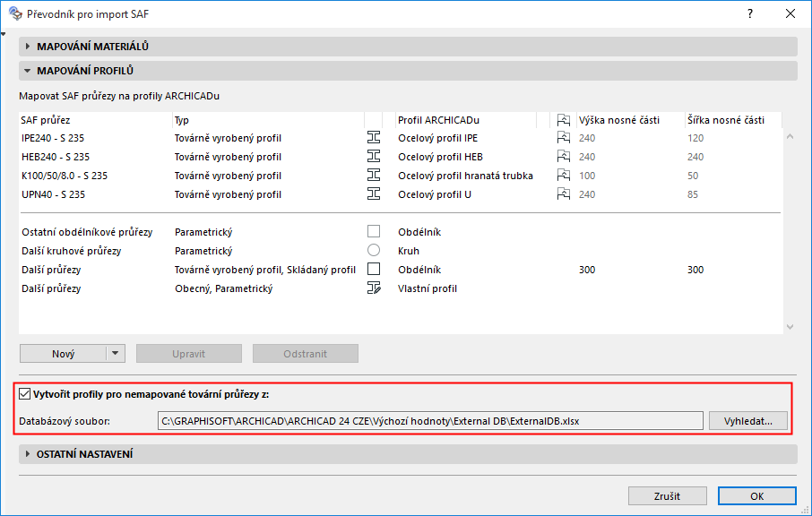Click the Typ column header
This screenshot has width=812, height=516.
(268, 120)
